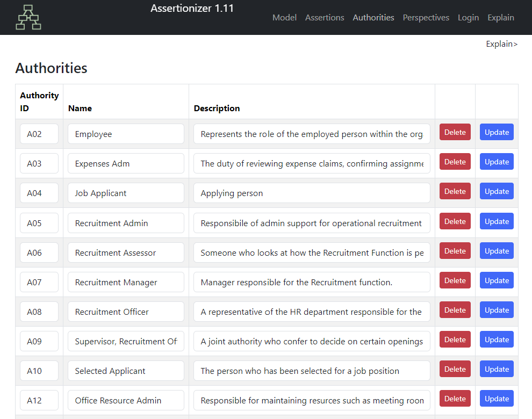Click Login in the top navigation
This screenshot has width=532, height=419.
[x=468, y=17]
